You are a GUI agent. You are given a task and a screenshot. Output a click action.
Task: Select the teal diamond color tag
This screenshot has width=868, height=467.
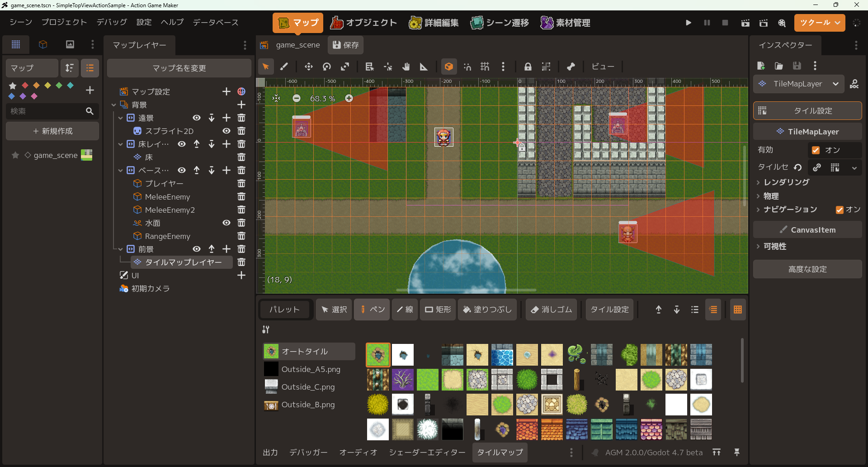70,85
